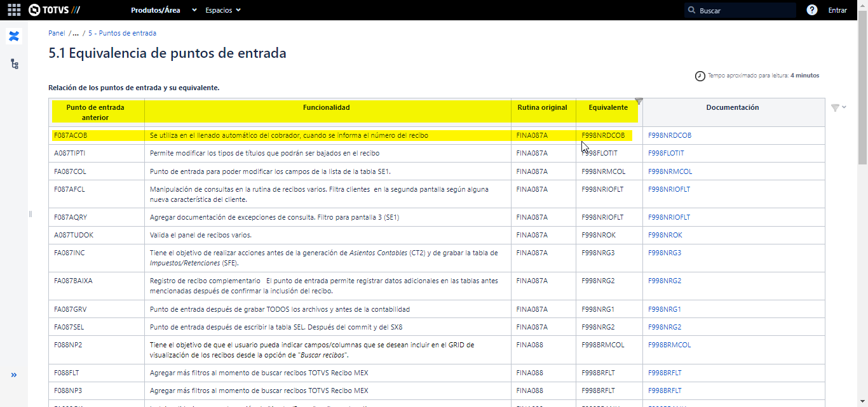The image size is (868, 407).
Task: Open F998BRFLT link in F088NP3 row
Action: click(665, 390)
